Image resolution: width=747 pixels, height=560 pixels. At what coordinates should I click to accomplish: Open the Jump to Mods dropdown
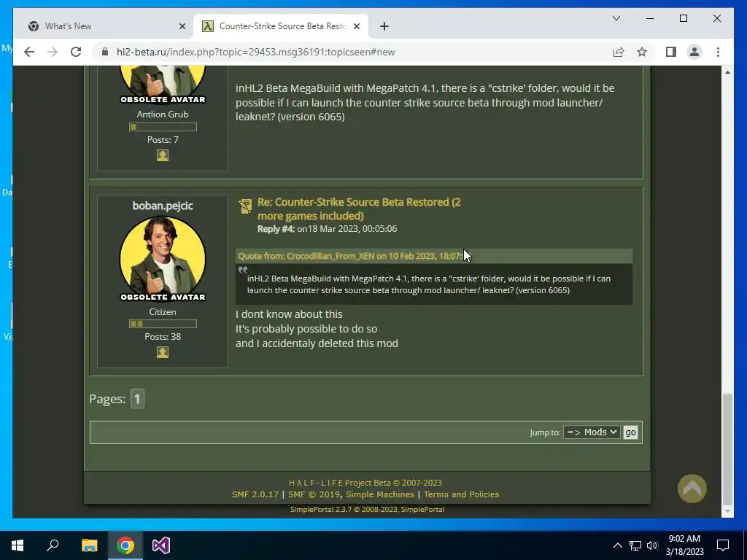coord(591,432)
